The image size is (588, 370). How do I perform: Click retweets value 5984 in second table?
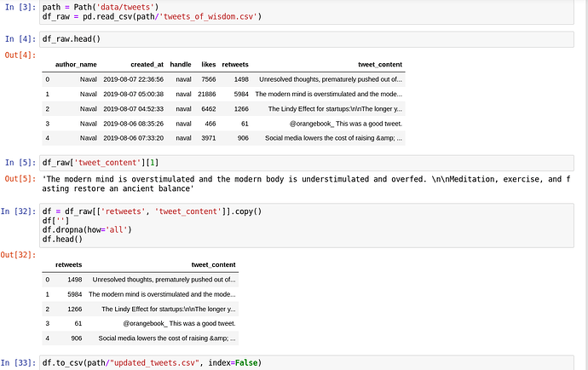coord(75,295)
